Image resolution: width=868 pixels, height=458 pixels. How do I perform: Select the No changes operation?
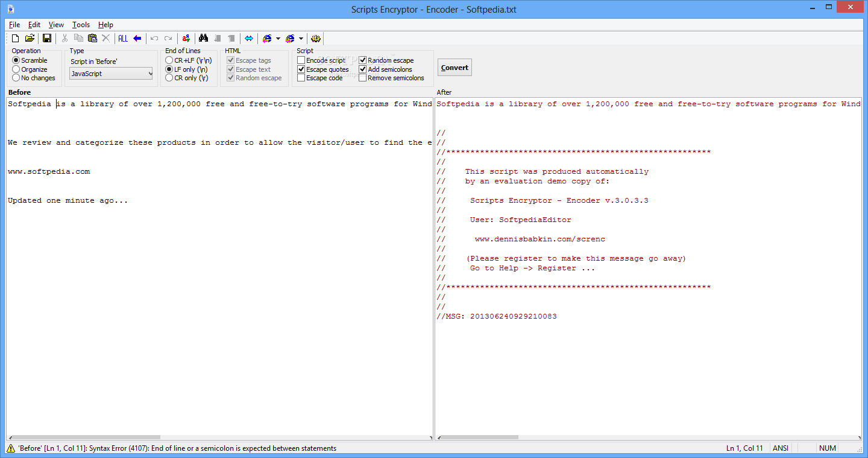(34, 78)
